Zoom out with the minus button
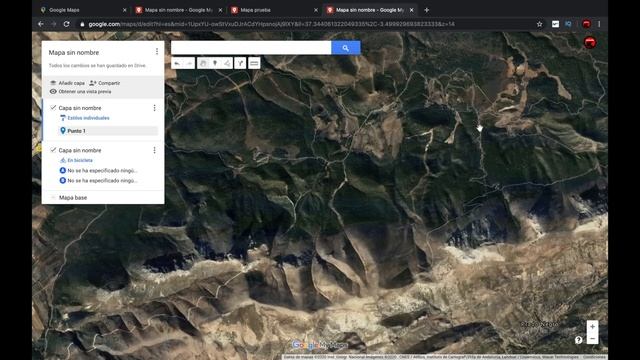The height and width of the screenshot is (360, 640). coord(592,339)
